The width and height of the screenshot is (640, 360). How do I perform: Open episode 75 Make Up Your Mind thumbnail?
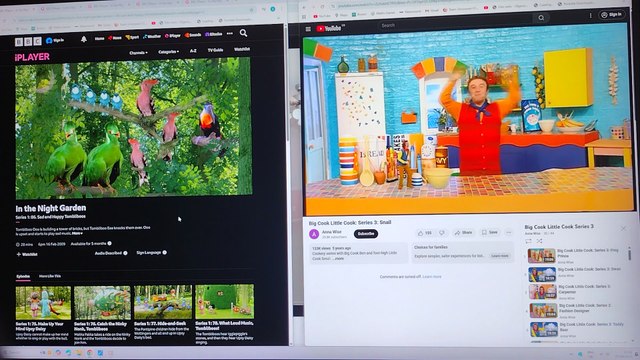coord(43,303)
